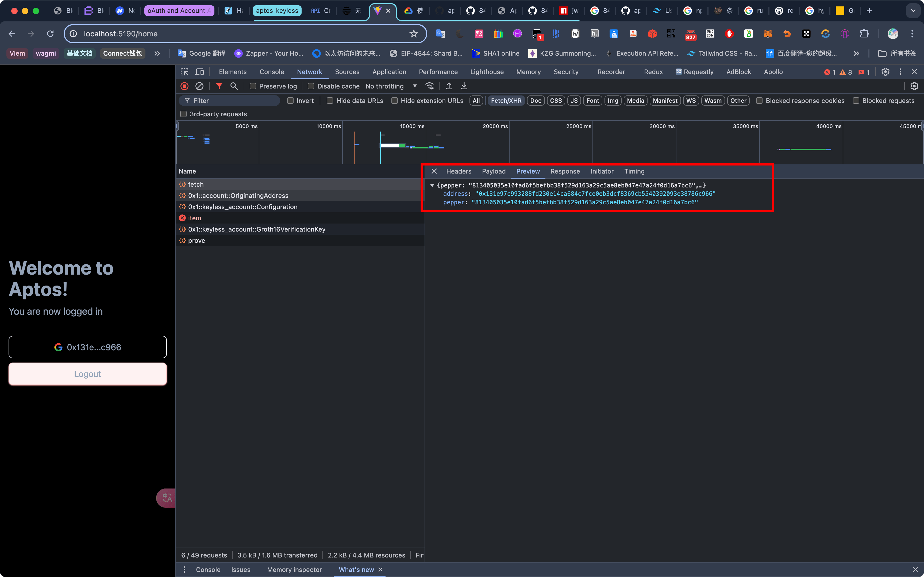Show more bookmarks chevron near 所有书签
This screenshot has height=577, width=924.
point(856,53)
